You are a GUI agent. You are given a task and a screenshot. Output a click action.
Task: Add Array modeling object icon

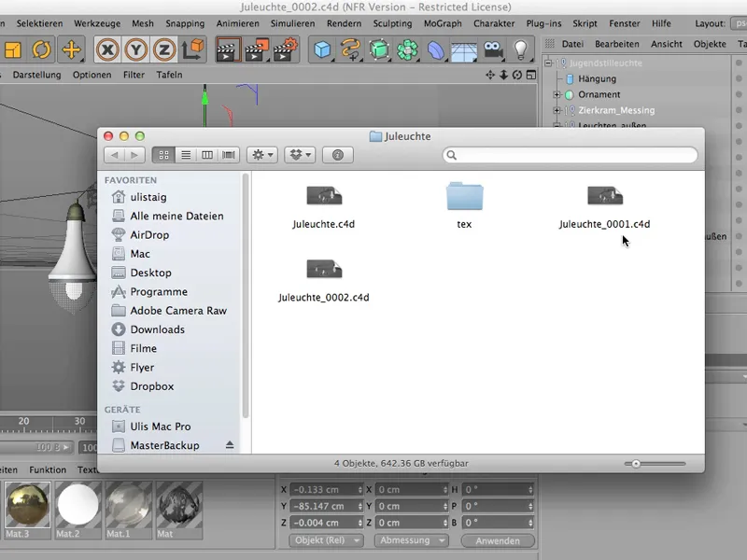coord(407,49)
